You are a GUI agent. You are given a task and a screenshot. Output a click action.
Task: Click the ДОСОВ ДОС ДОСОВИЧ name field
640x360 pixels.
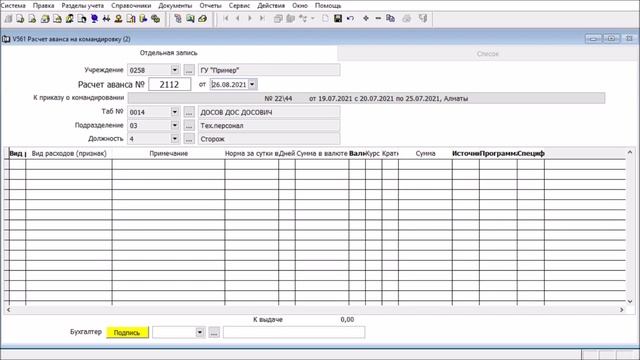(x=269, y=112)
